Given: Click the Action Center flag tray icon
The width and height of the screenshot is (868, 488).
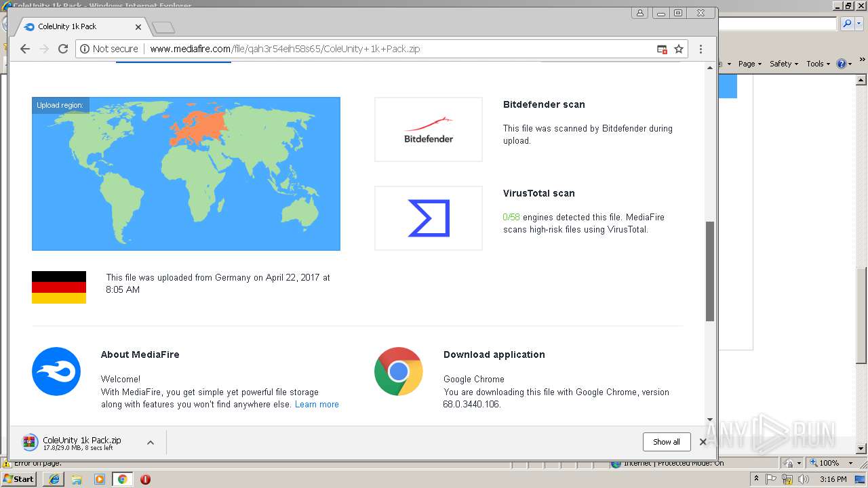Looking at the screenshot, I should click(x=772, y=479).
